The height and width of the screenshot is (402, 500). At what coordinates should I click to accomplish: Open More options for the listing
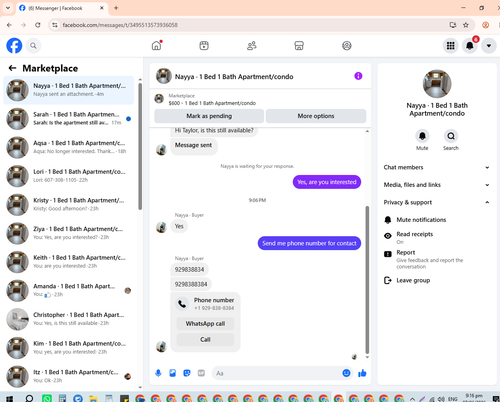pos(316,116)
